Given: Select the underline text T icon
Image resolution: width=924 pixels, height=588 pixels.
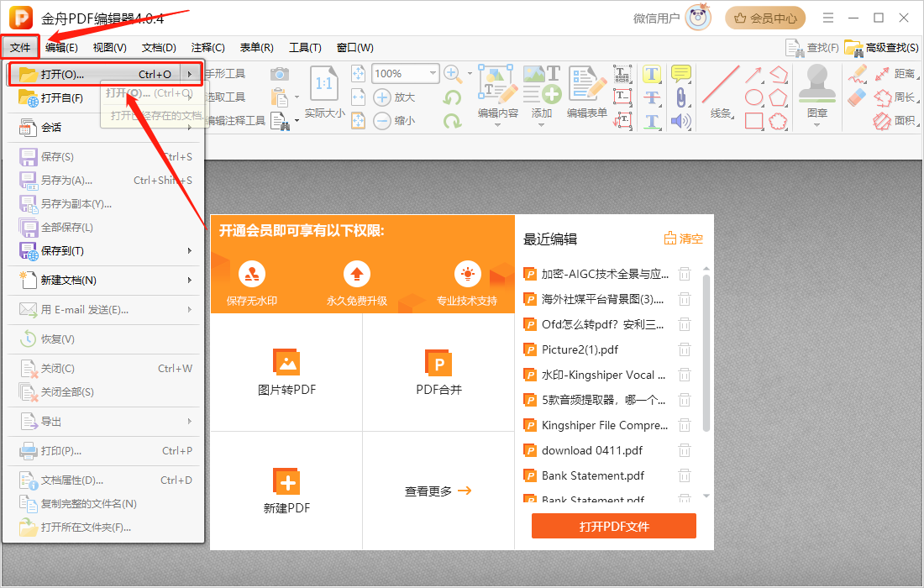Looking at the screenshot, I should [x=651, y=121].
